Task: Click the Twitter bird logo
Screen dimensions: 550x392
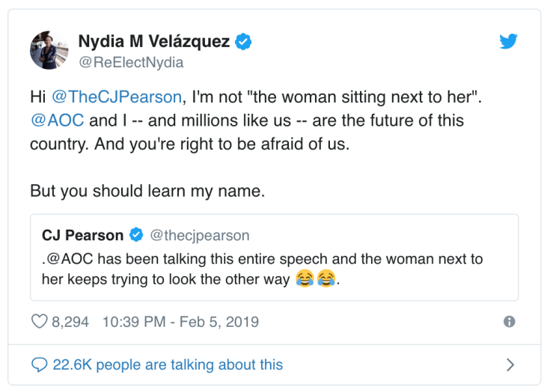Action: [509, 42]
